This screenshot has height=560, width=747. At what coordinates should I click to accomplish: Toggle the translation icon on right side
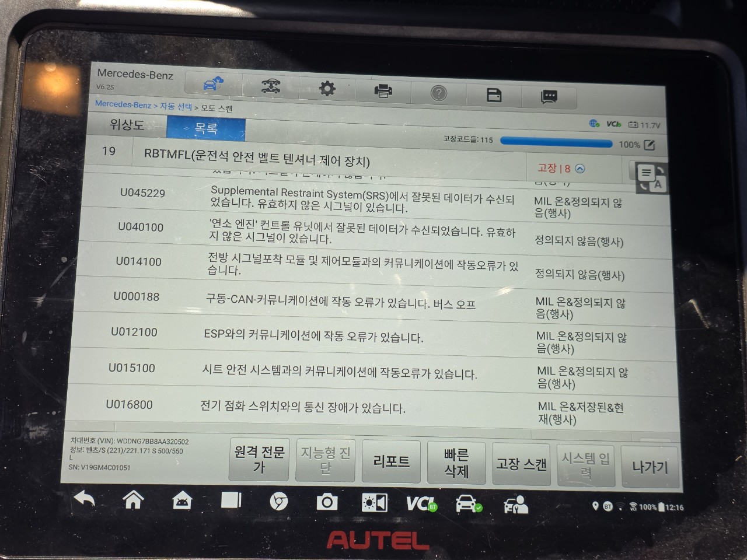651,178
